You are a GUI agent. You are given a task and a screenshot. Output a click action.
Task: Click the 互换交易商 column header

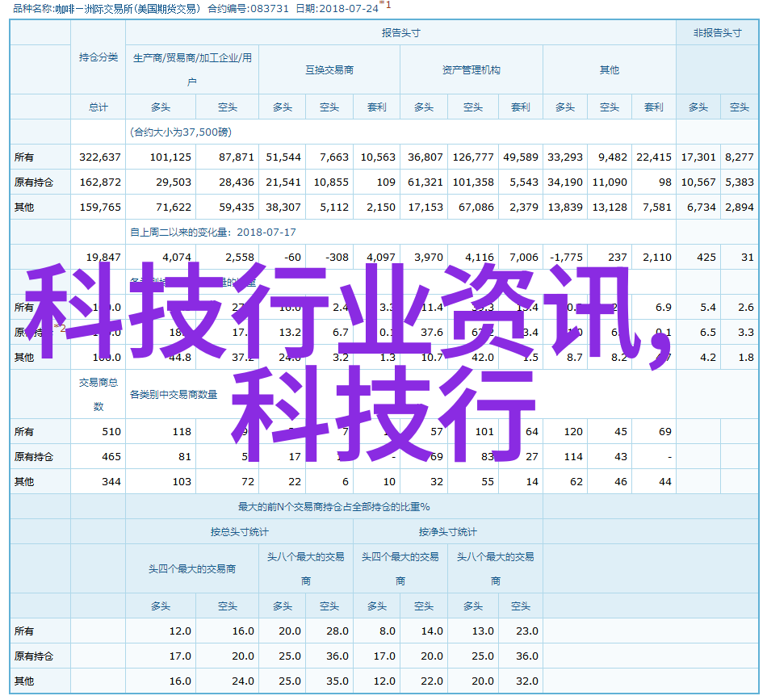[x=329, y=70]
